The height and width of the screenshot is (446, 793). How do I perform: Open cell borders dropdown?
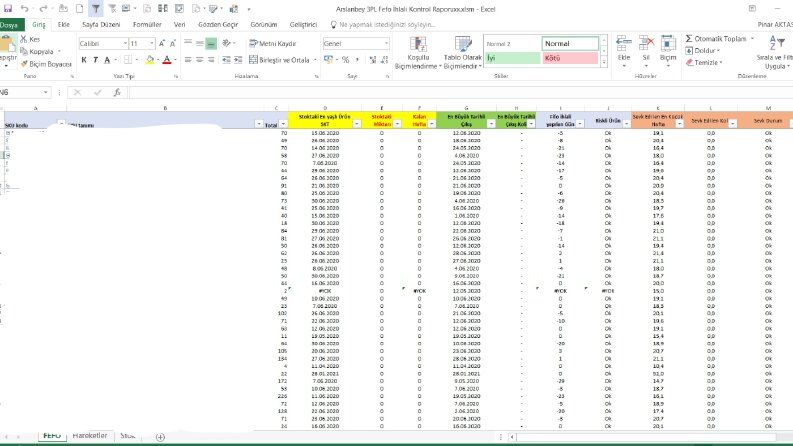[137, 60]
